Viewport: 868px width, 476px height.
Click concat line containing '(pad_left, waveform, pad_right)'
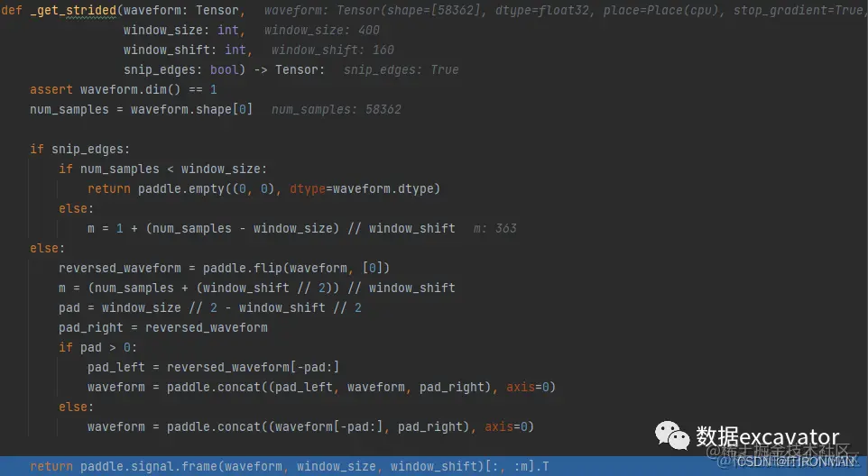click(x=321, y=388)
